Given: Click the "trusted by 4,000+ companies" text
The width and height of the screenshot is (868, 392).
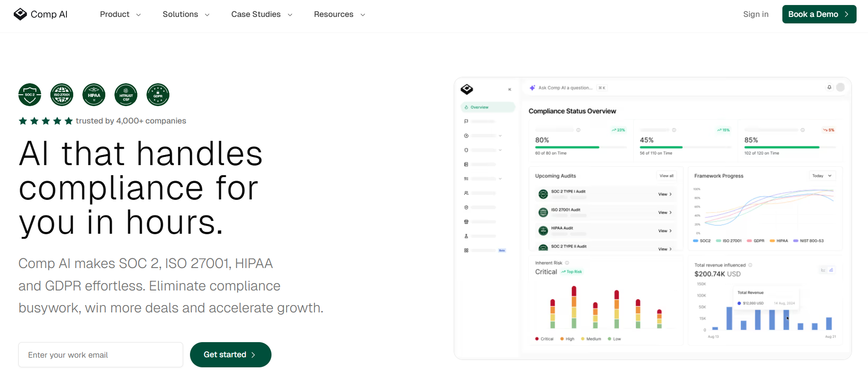Looking at the screenshot, I should [x=131, y=121].
